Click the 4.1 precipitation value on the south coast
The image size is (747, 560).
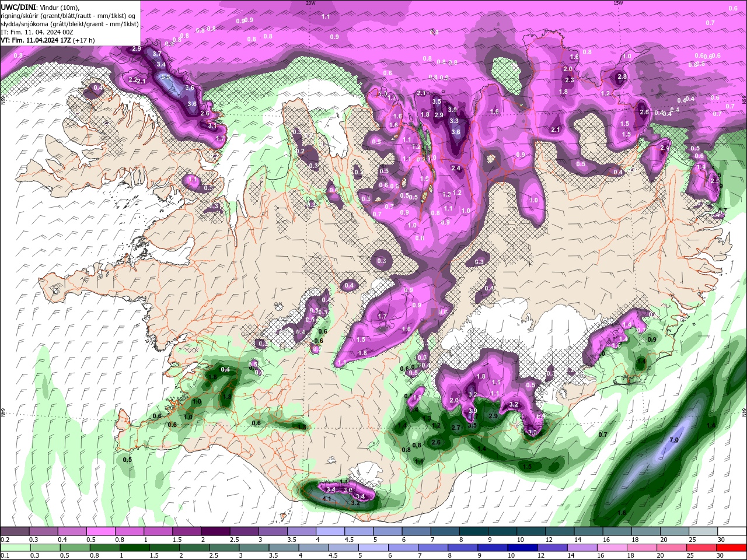pos(327,499)
